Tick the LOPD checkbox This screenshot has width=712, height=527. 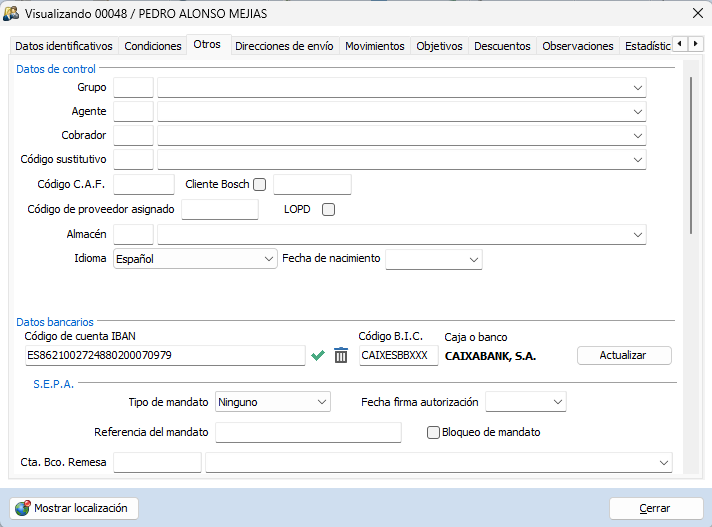328,210
